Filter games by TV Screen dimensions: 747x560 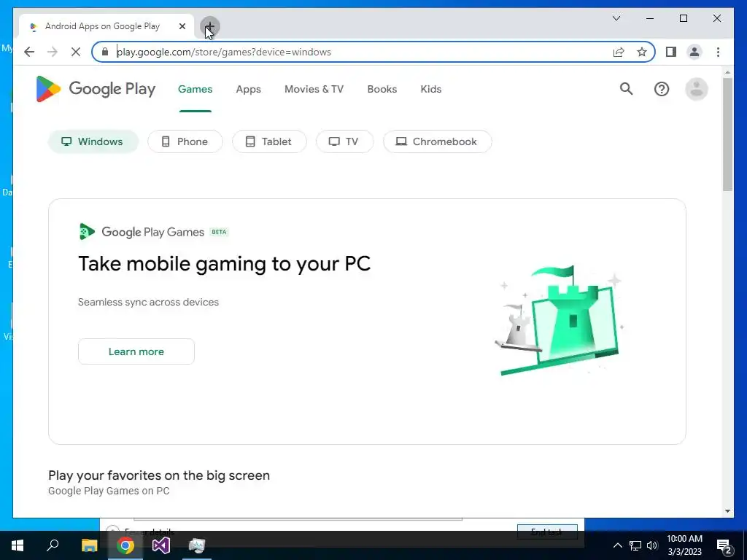(344, 141)
